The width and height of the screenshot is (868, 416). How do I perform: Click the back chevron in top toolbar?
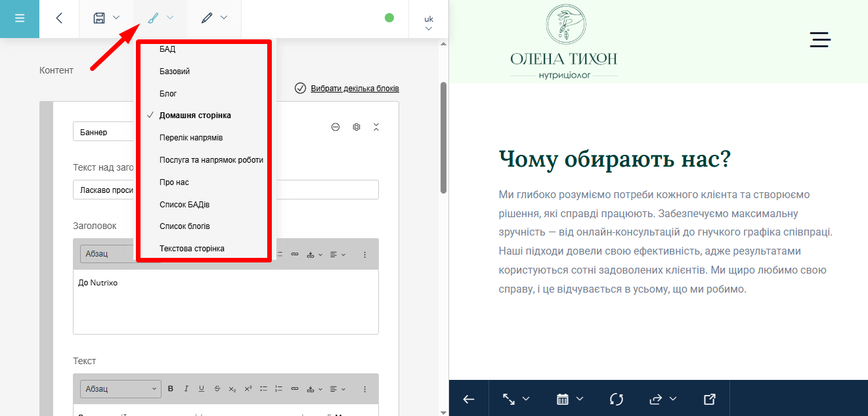click(x=59, y=18)
